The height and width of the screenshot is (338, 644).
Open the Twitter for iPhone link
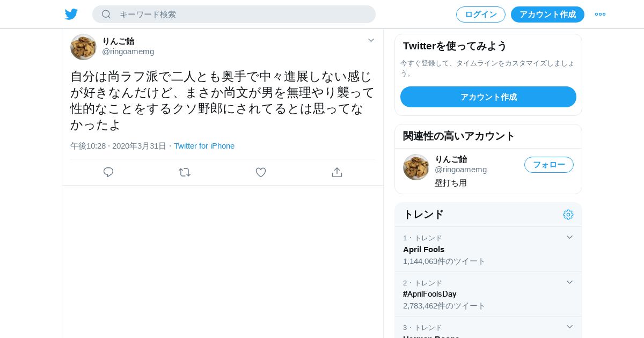[204, 146]
